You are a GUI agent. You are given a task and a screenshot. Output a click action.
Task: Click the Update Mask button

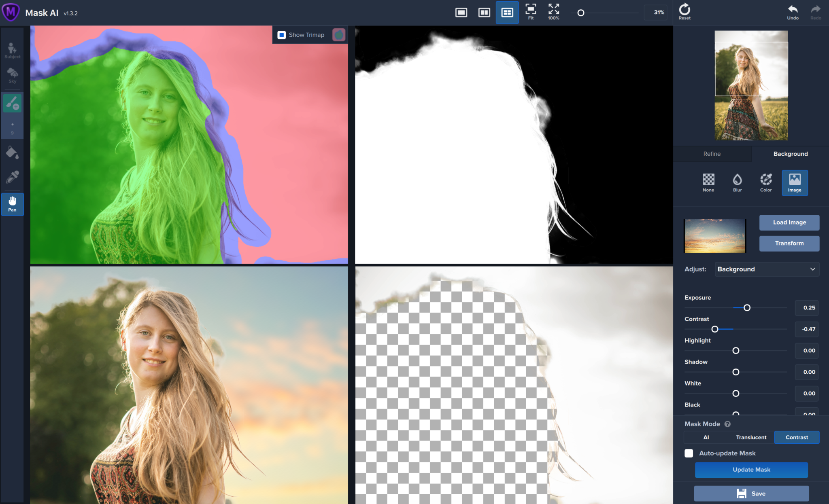(751, 470)
